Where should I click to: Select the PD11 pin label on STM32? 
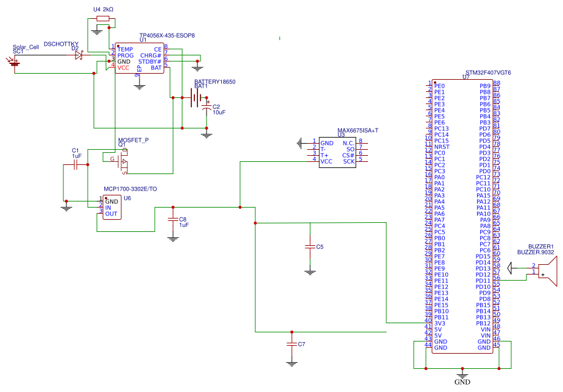point(483,281)
